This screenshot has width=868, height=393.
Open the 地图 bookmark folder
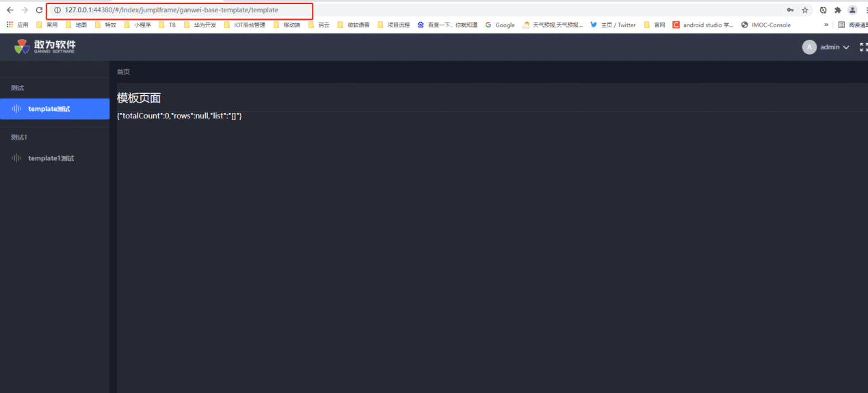tap(76, 25)
